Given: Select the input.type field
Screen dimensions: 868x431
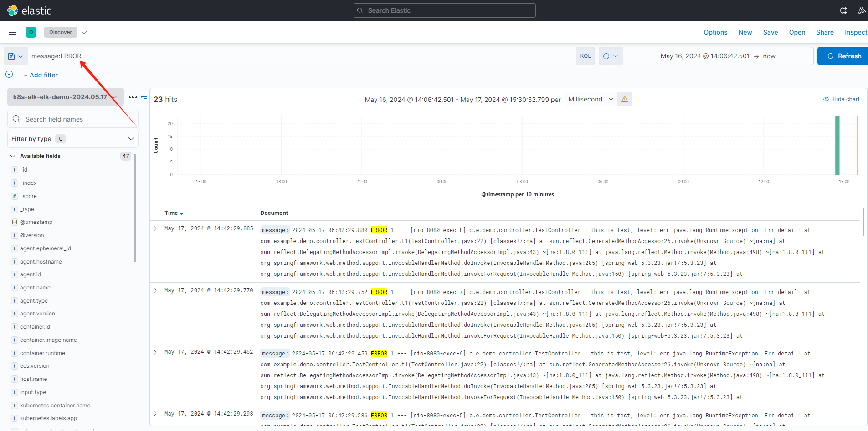Looking at the screenshot, I should pyautogui.click(x=33, y=392).
